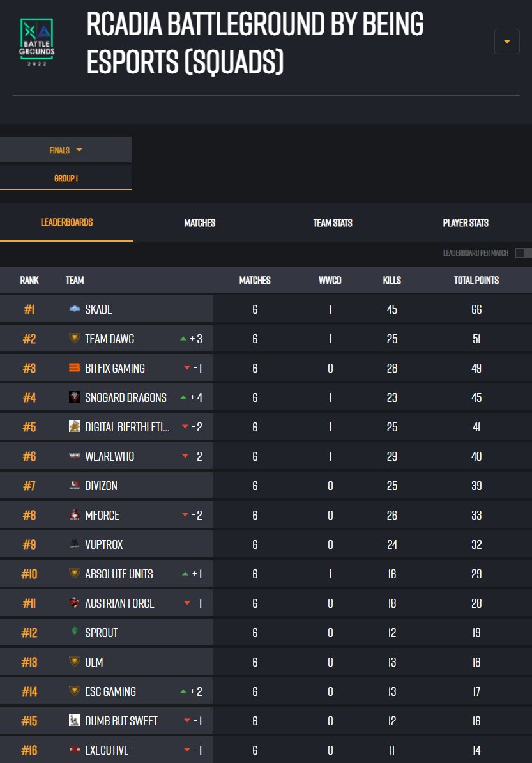Click the Absolute Units logo icon
This screenshot has width=532, height=763.
click(74, 573)
